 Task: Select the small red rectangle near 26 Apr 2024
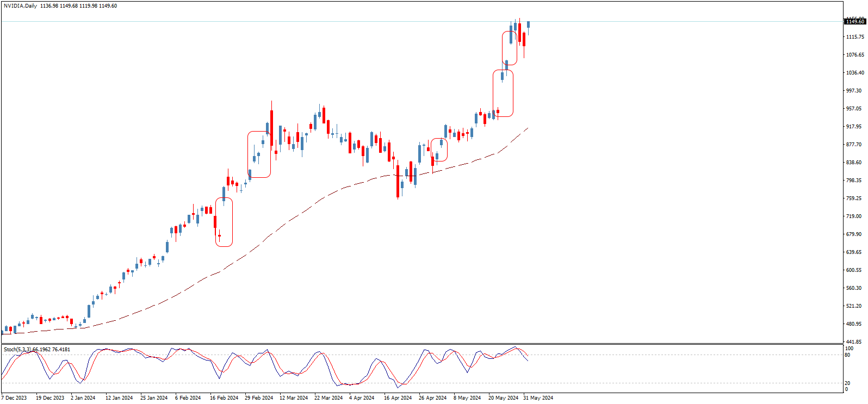[439, 150]
